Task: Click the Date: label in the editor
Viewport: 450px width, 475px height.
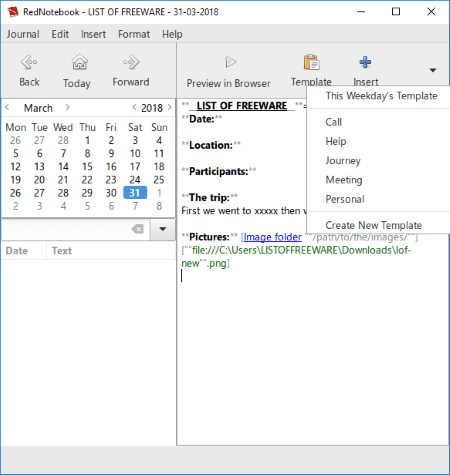Action: point(202,119)
